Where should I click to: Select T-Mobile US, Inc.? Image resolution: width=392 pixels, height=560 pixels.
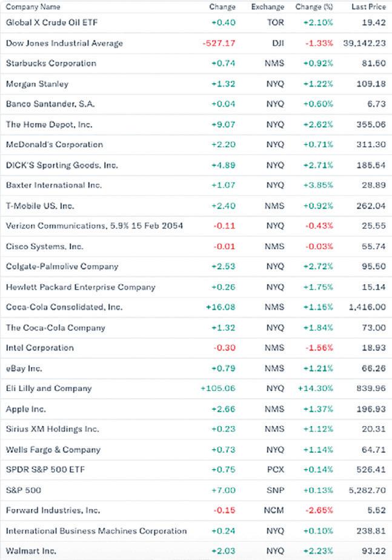pyautogui.click(x=40, y=206)
